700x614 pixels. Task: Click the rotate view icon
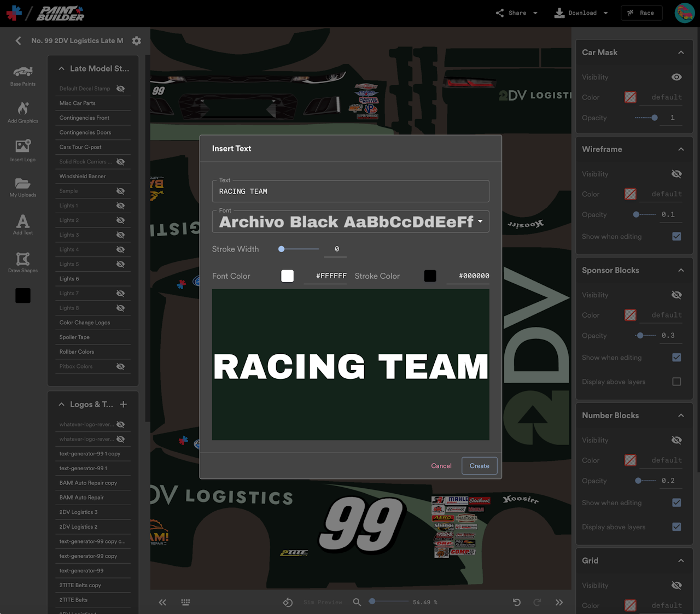pyautogui.click(x=288, y=602)
